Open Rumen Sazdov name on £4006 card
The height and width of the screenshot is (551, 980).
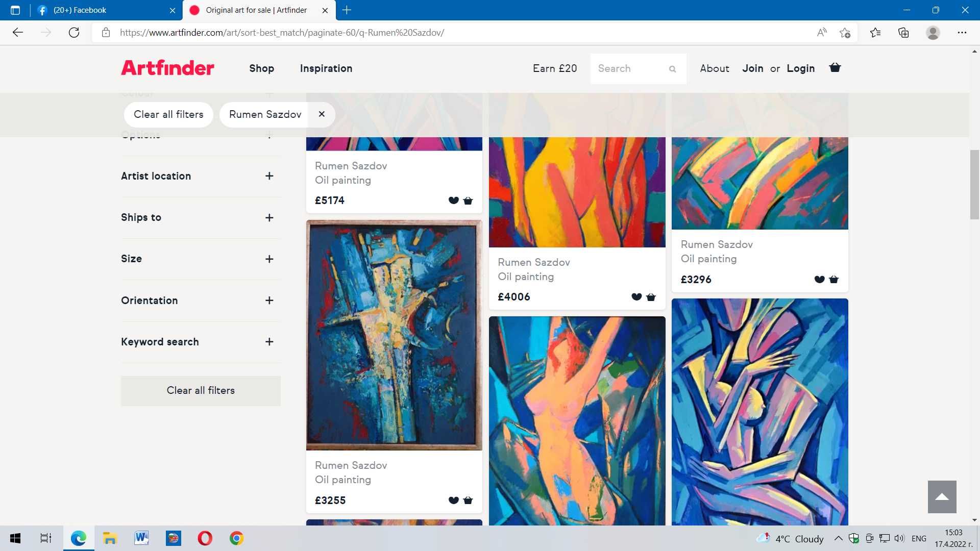click(533, 262)
